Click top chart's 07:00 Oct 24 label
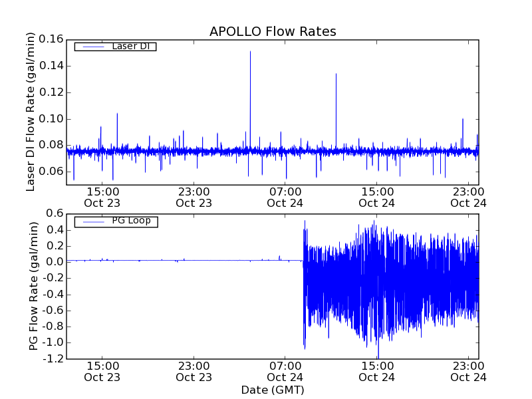 285,198
